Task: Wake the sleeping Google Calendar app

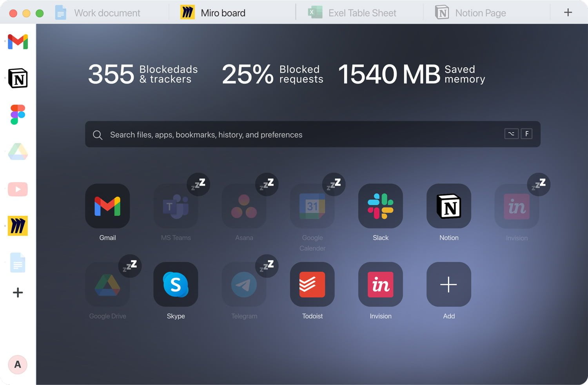Action: coord(312,206)
